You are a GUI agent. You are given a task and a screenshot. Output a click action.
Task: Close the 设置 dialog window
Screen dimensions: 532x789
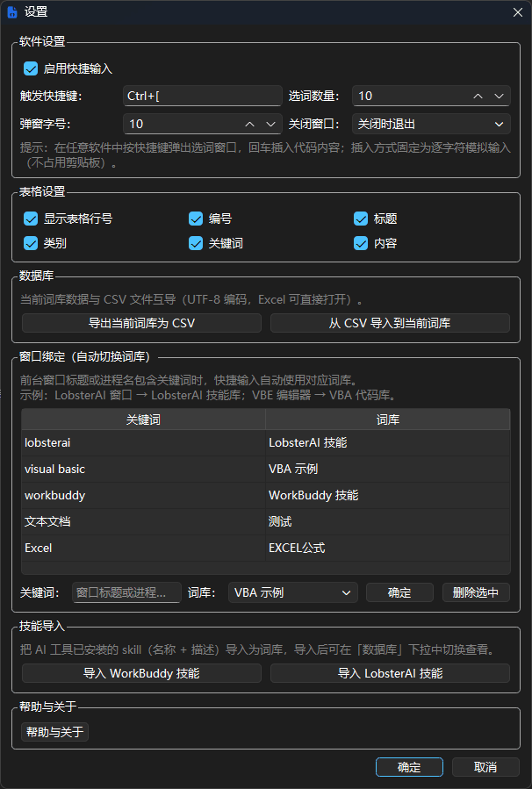coord(517,12)
